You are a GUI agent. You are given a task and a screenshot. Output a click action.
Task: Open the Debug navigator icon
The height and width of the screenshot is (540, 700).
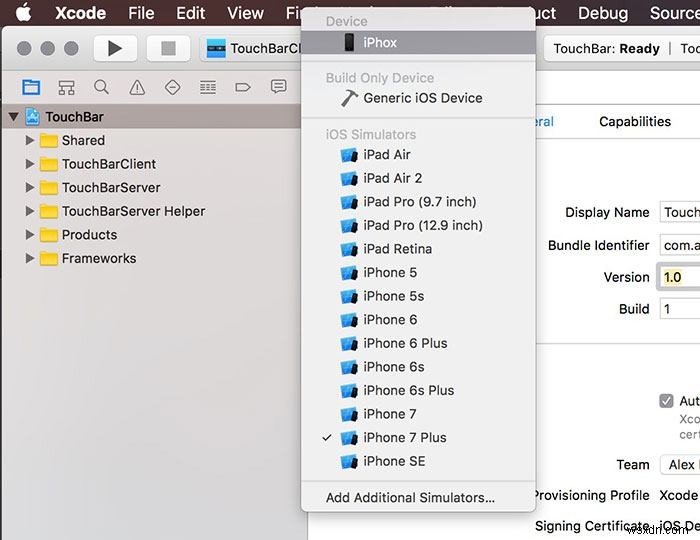[208, 87]
